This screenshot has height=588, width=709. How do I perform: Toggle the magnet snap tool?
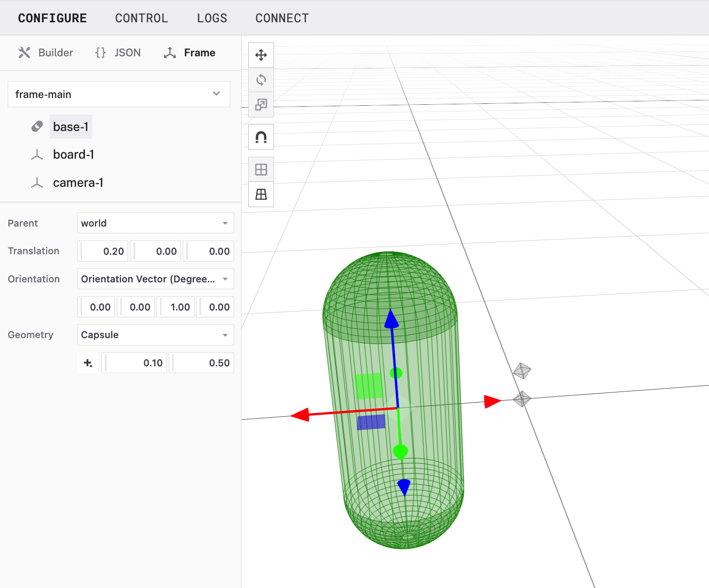[x=261, y=137]
